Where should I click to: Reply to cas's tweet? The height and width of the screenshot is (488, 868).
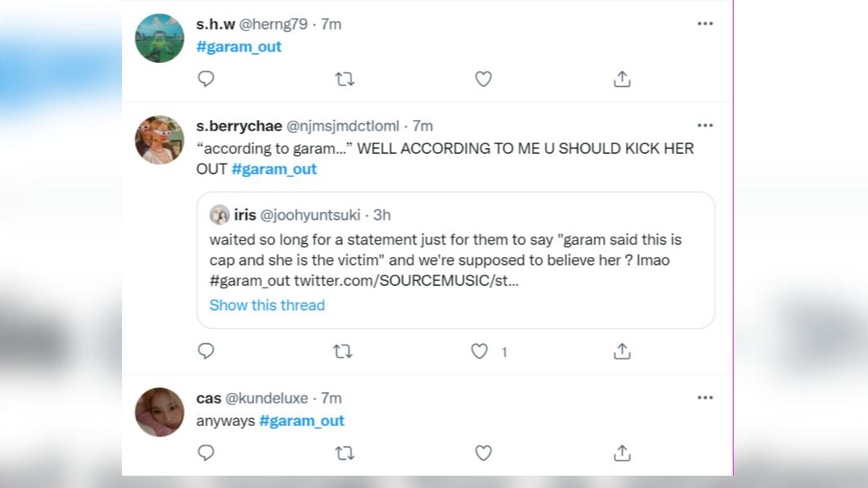coord(206,453)
